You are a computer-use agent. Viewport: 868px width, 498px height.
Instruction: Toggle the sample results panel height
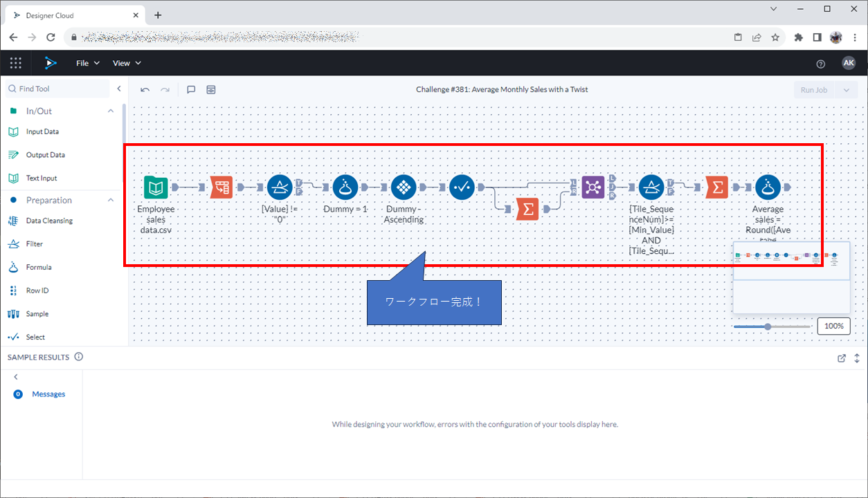click(857, 358)
